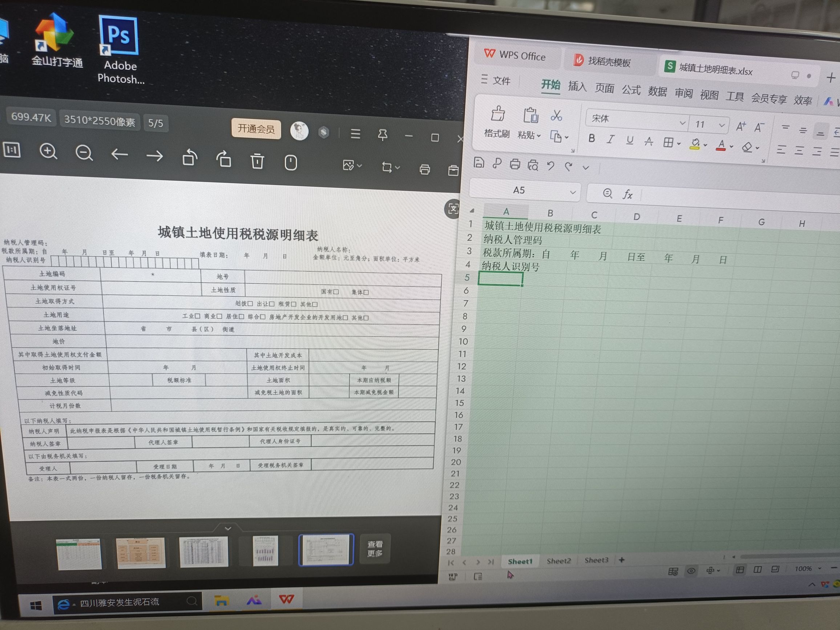
Task: Click Format Painter (格式刷) in WPS
Action: (497, 122)
